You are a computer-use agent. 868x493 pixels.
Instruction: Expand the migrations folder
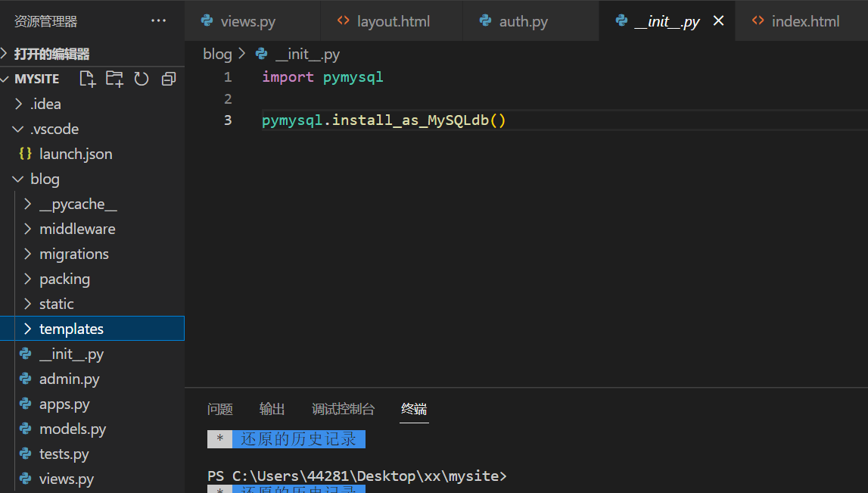(73, 254)
